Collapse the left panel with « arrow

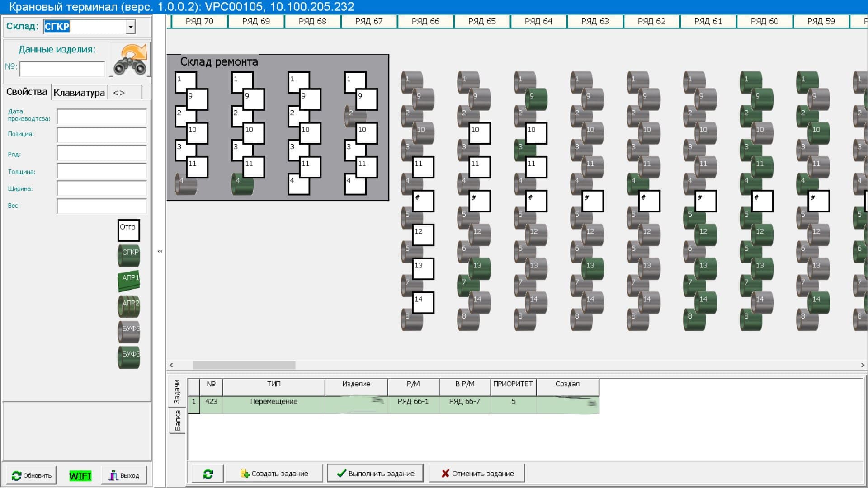[160, 251]
